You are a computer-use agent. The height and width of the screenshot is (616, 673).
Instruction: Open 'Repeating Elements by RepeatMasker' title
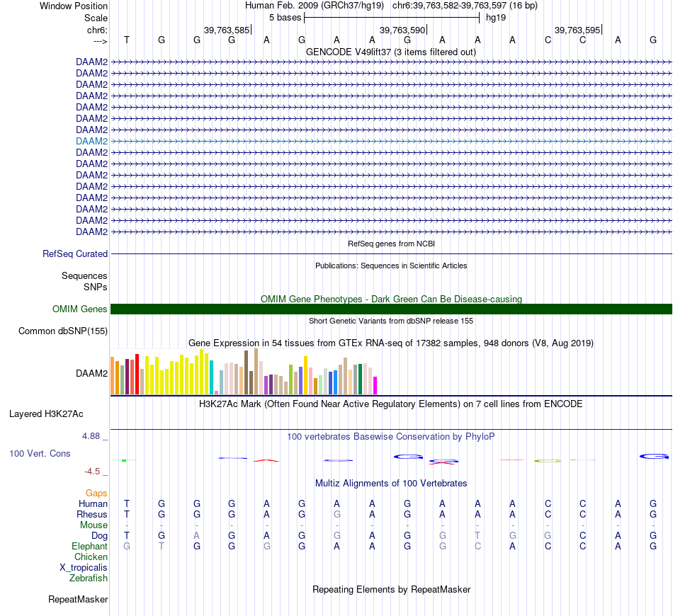391,589
